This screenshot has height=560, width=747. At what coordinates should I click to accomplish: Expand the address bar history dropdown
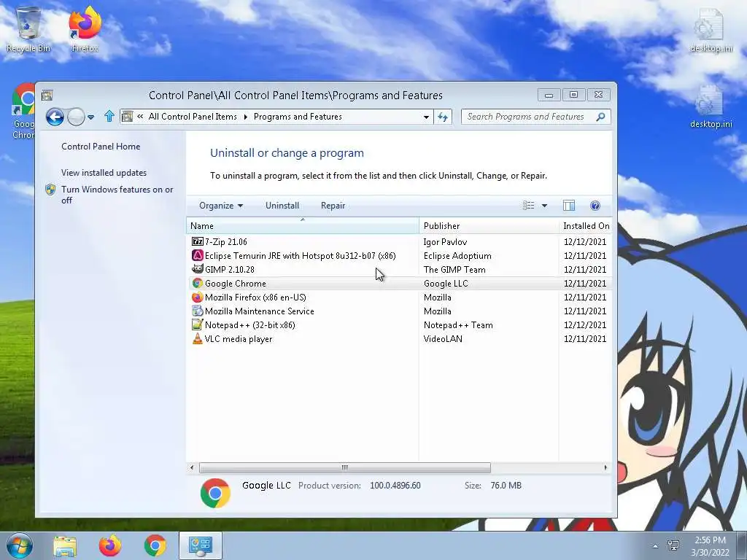coord(426,117)
